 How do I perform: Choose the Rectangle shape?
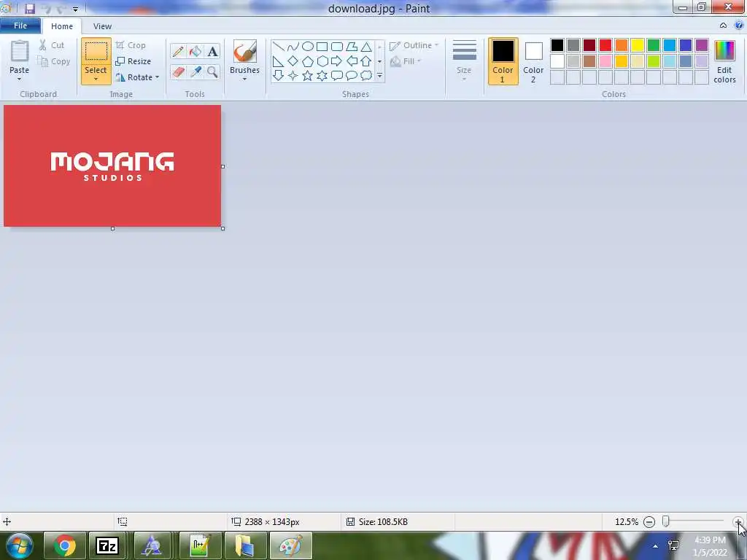[x=322, y=47]
